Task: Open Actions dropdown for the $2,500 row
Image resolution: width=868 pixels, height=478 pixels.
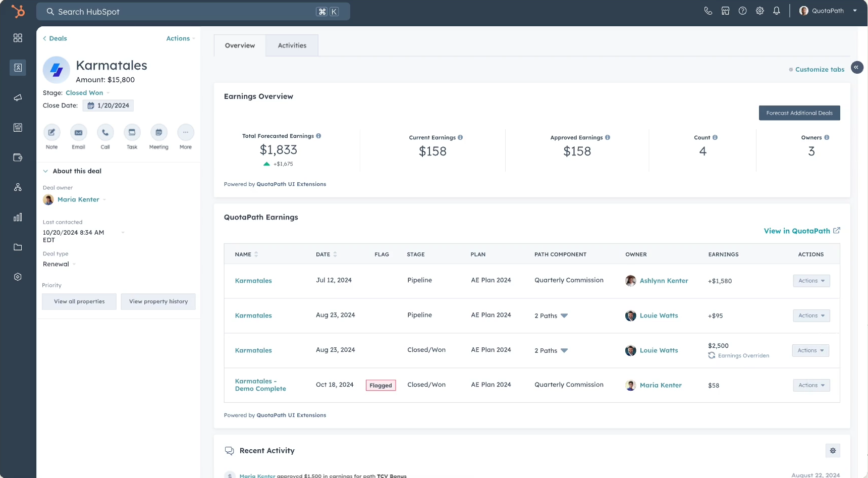Action: pyautogui.click(x=810, y=350)
